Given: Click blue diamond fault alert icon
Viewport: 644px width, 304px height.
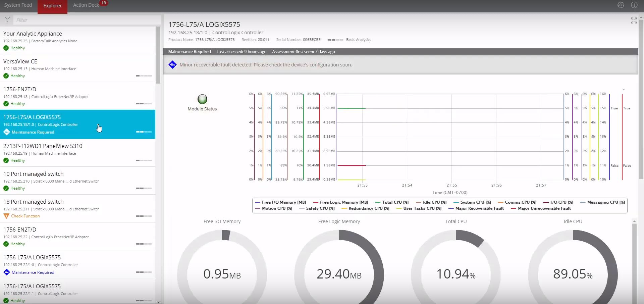Looking at the screenshot, I should point(172,65).
